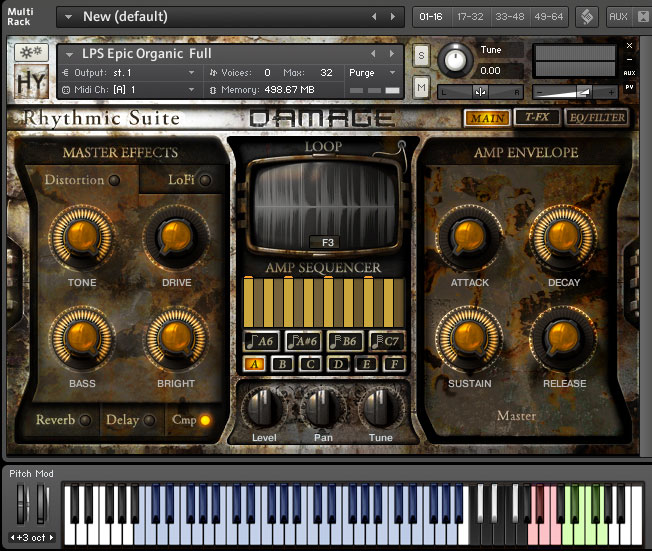Adjust the RELEASE envelope knob

click(563, 339)
